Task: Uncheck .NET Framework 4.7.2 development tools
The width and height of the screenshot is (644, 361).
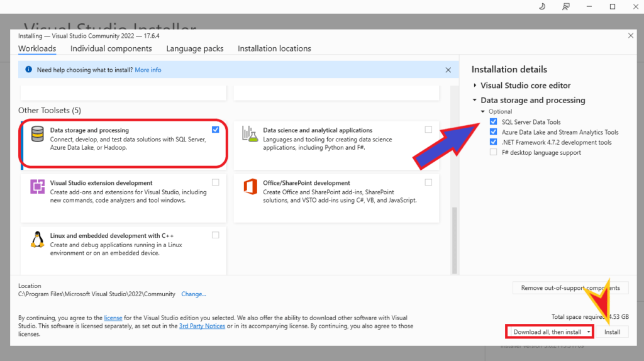Action: (x=493, y=142)
